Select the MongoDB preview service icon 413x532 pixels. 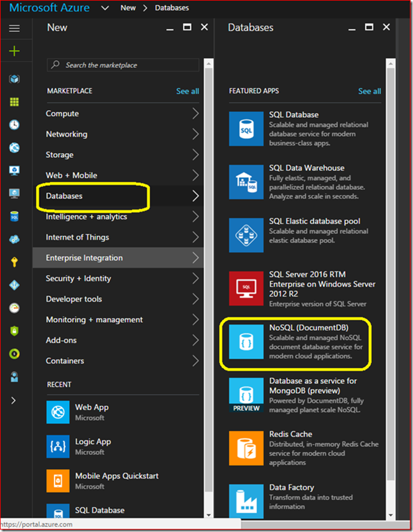(x=246, y=395)
